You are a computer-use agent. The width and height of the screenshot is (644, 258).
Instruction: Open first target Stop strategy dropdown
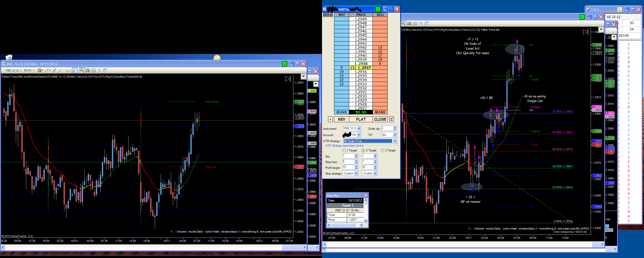(356, 173)
